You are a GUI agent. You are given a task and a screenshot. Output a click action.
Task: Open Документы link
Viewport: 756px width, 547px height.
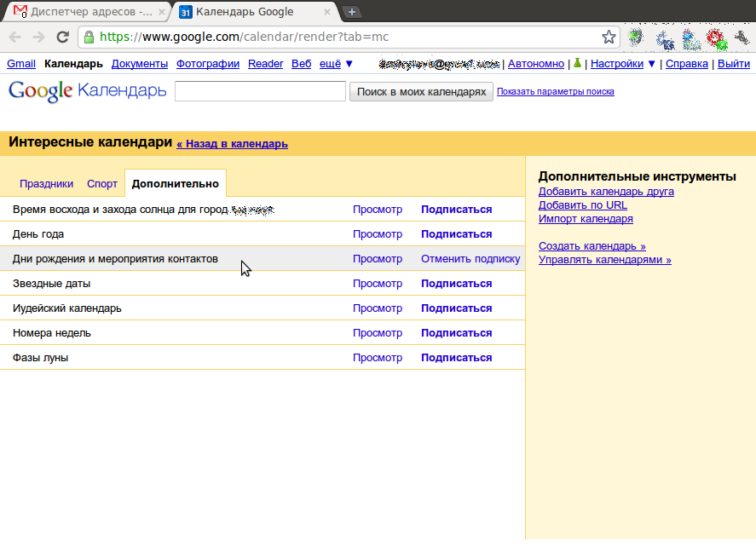click(x=140, y=64)
